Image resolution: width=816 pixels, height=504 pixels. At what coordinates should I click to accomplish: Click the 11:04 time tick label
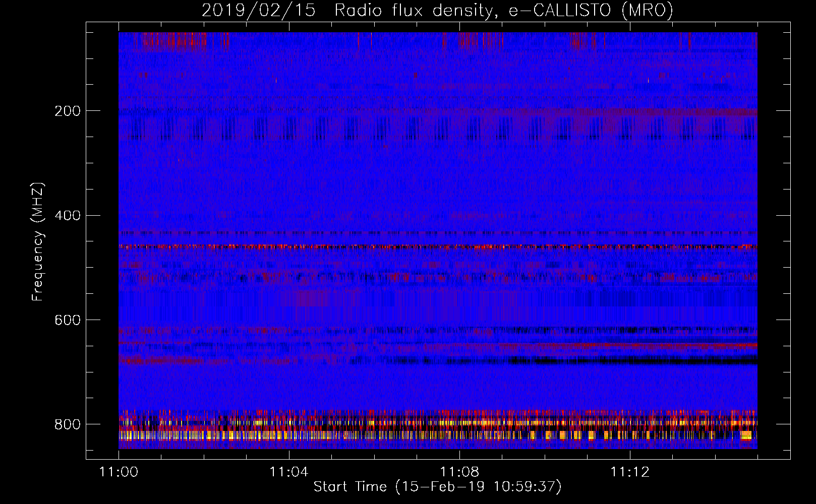pyautogui.click(x=289, y=472)
